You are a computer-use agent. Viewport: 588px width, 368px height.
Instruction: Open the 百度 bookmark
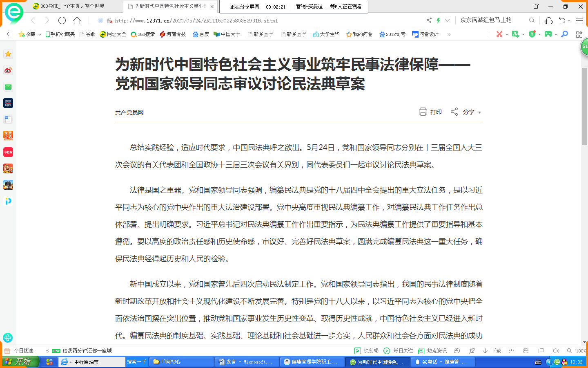point(201,34)
